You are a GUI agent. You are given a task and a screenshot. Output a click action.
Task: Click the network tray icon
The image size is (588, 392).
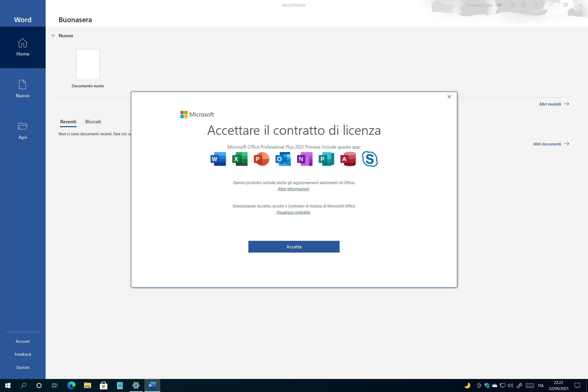[503, 385]
